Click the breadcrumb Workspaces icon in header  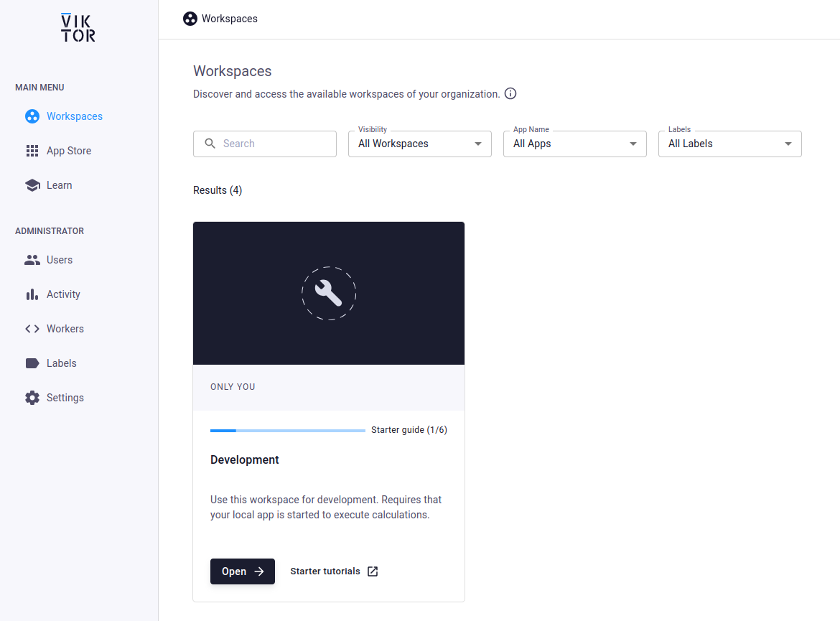(190, 19)
